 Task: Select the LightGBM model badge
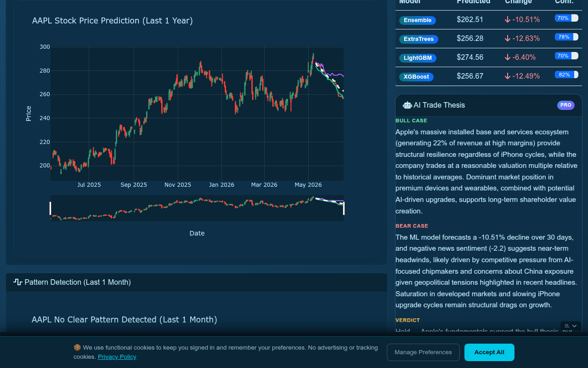(x=418, y=58)
